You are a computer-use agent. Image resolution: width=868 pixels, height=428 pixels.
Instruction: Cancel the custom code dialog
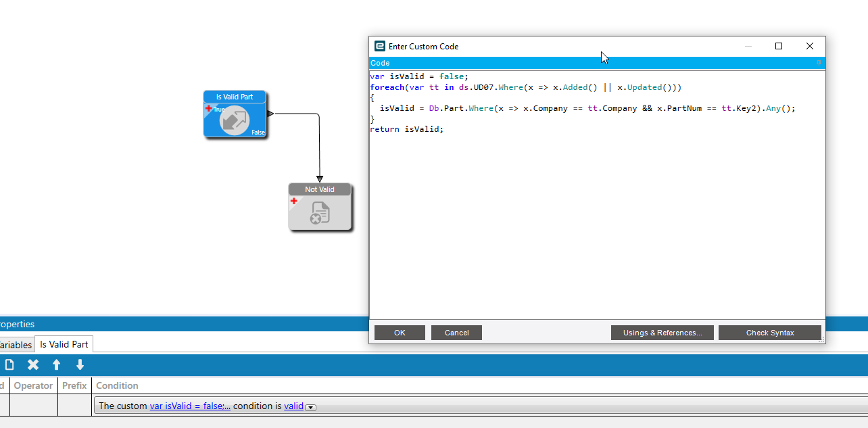click(457, 333)
